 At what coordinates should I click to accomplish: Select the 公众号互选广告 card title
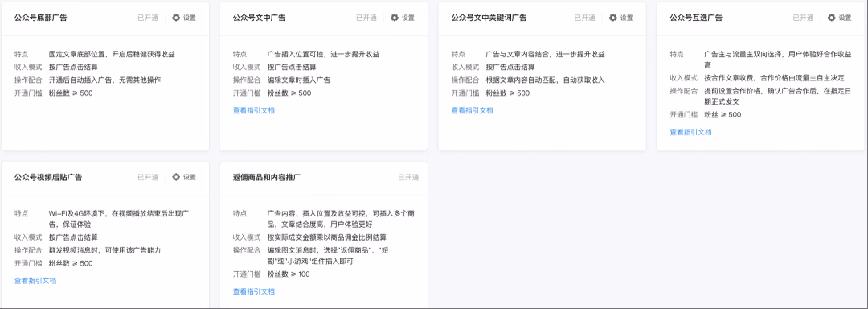[696, 18]
